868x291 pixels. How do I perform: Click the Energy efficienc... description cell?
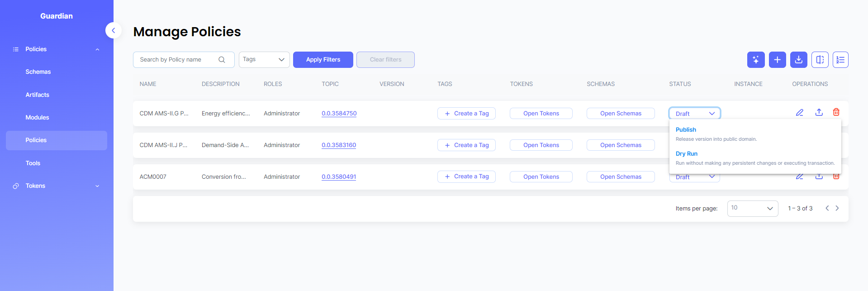[x=226, y=114]
